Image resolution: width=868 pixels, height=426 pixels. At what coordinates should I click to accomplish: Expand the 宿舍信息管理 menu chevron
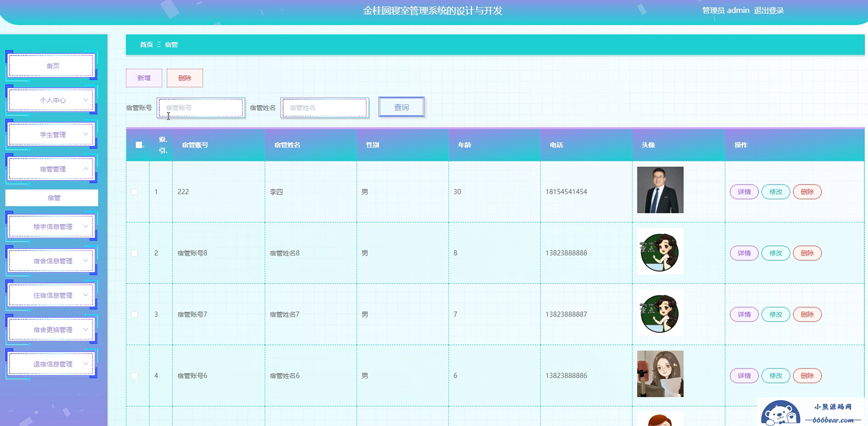86,261
